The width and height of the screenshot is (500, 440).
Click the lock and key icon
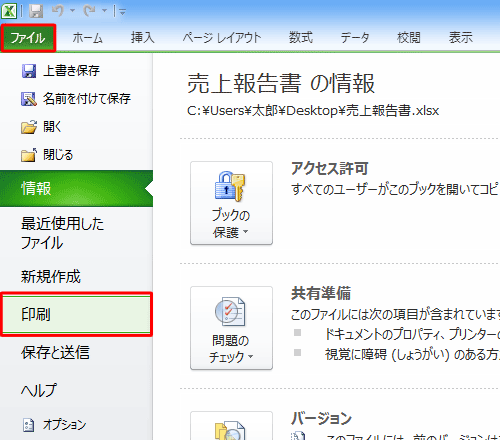[230, 186]
